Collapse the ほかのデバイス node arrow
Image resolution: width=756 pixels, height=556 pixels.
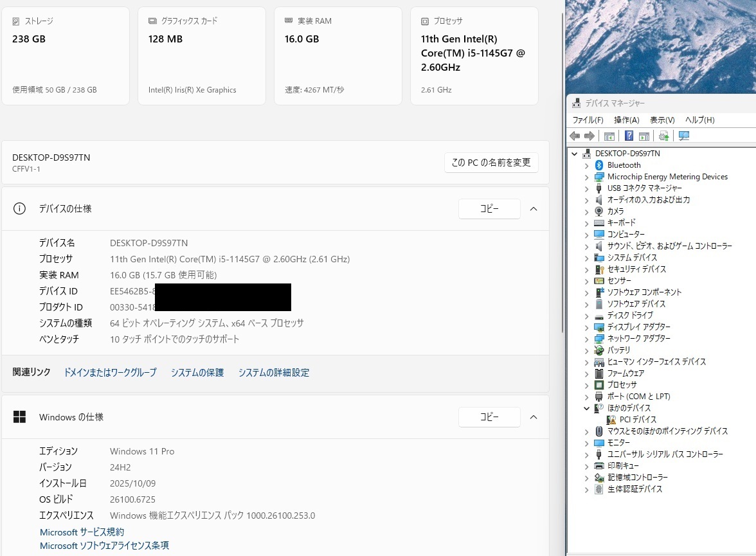pyautogui.click(x=586, y=408)
